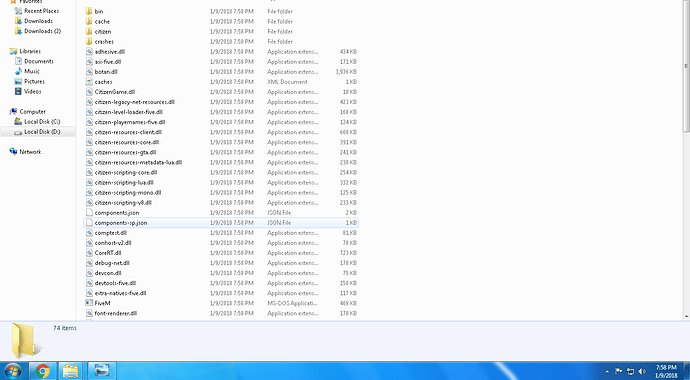Select citizen-resources-client.dll
This screenshot has height=380, width=690.
(x=128, y=132)
